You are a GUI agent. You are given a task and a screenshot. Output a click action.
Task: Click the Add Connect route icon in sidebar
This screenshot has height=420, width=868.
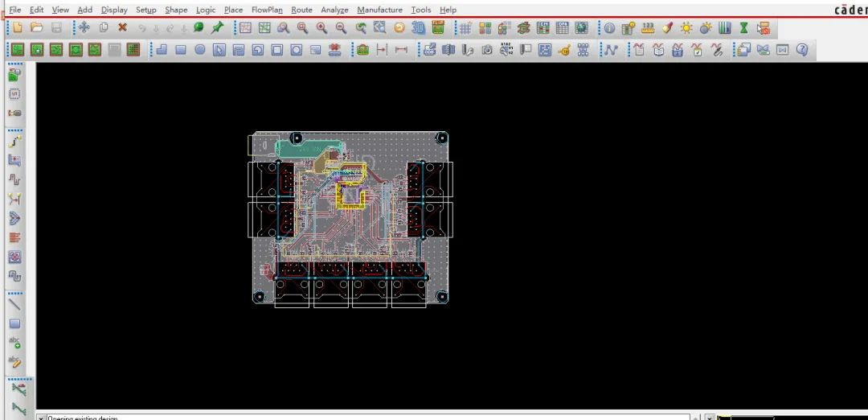click(15, 141)
